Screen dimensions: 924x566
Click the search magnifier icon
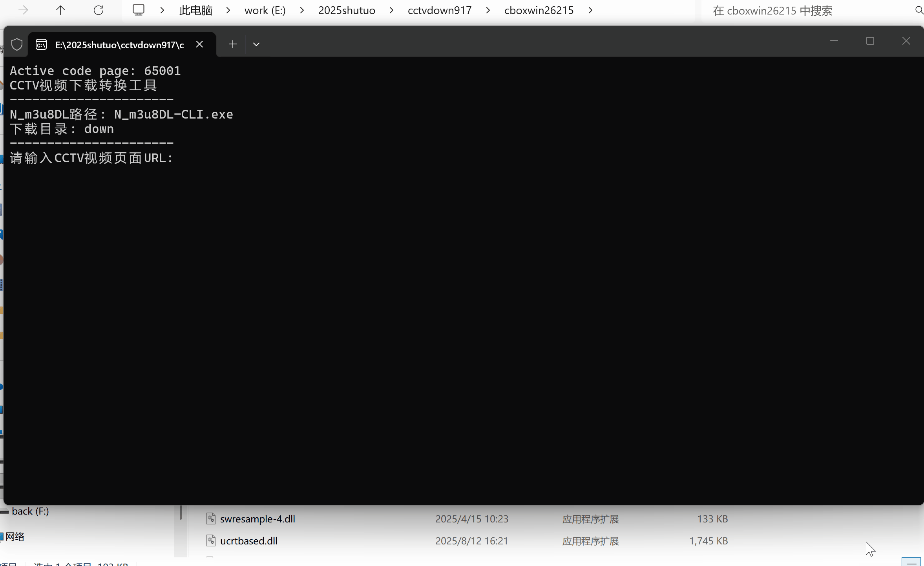point(919,10)
